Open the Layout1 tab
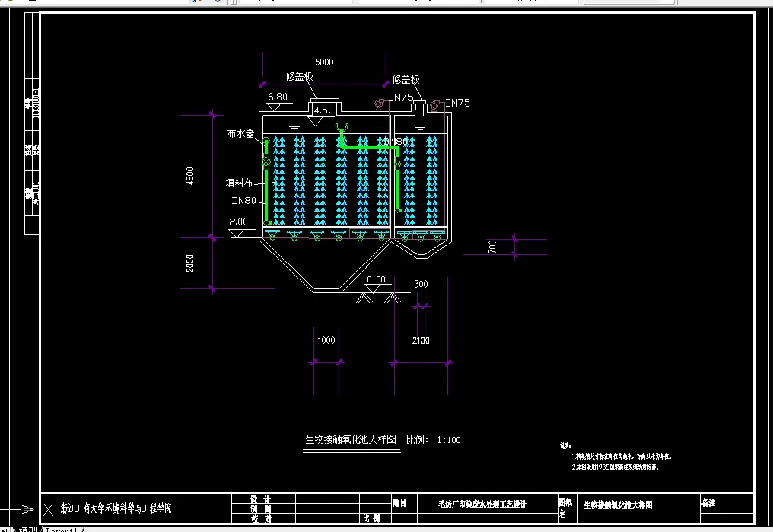 62,530
